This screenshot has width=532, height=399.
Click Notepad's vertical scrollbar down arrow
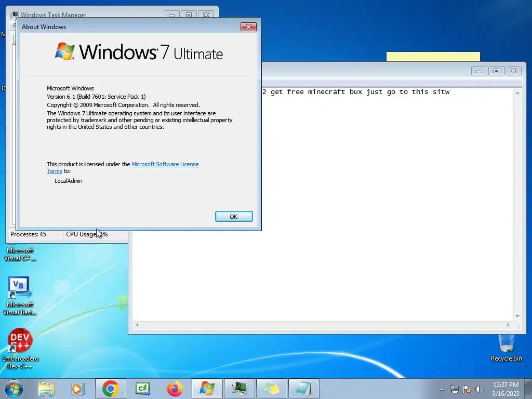[x=517, y=316]
